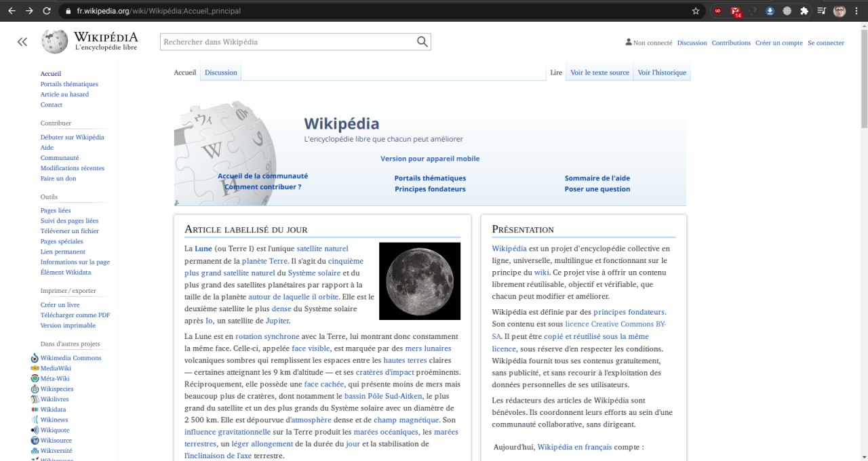Click the Wikipédia globe logo

click(54, 41)
